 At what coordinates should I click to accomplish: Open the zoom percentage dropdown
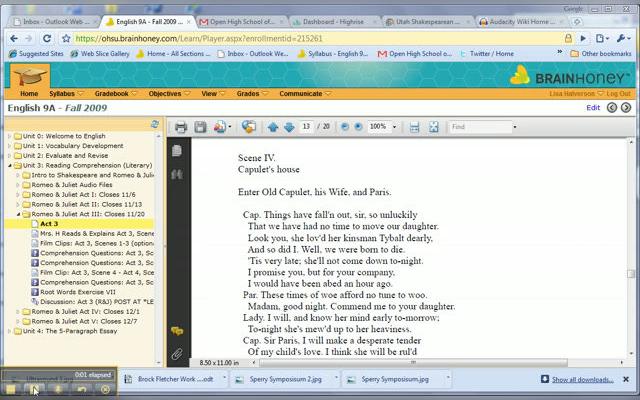click(x=394, y=127)
